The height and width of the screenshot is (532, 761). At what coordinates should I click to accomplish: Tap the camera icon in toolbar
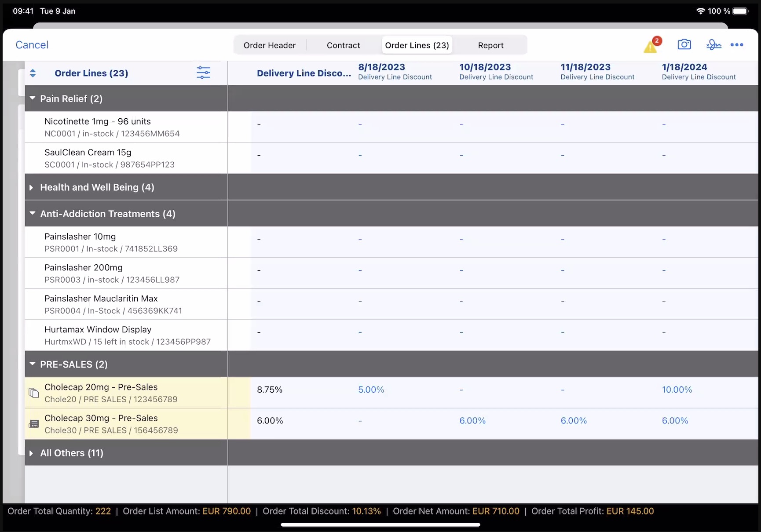point(684,45)
